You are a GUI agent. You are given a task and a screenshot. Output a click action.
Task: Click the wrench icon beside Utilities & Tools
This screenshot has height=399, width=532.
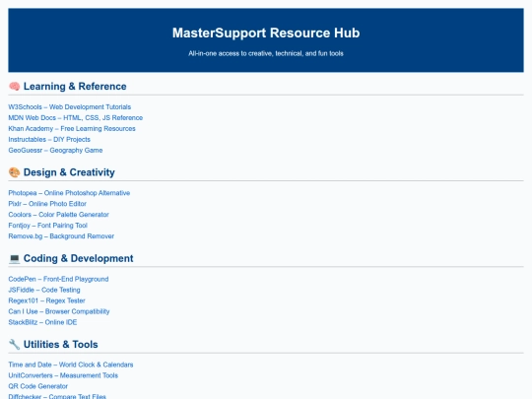coord(14,345)
